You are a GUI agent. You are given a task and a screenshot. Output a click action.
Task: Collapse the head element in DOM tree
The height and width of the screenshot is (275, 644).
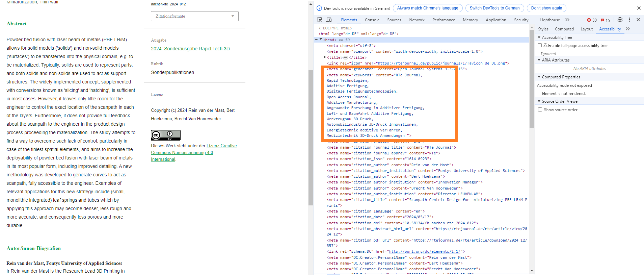tap(321, 40)
